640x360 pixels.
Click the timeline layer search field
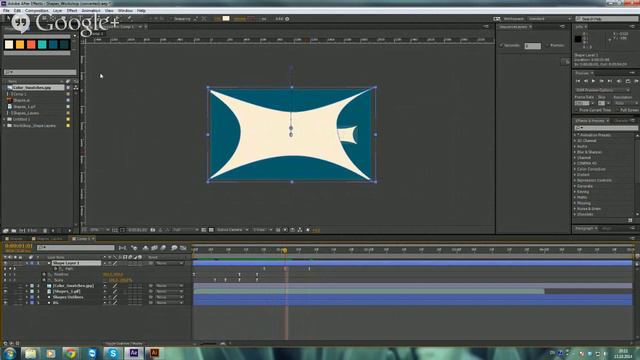click(76, 247)
